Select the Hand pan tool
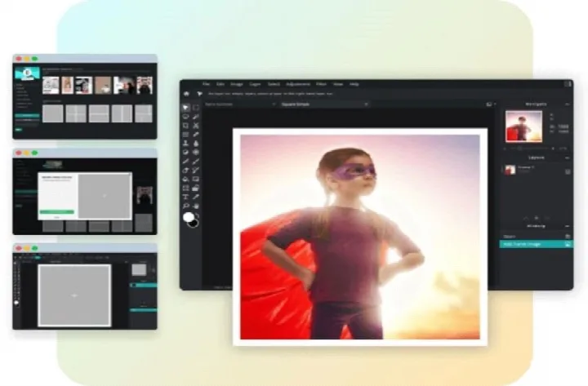This screenshot has height=386, width=588. [x=196, y=206]
